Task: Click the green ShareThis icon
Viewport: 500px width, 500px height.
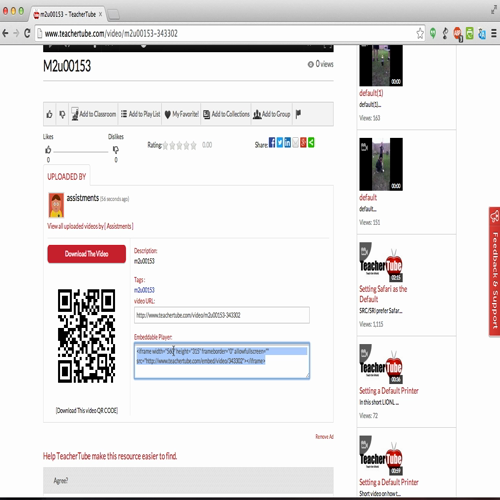Action: [x=311, y=143]
